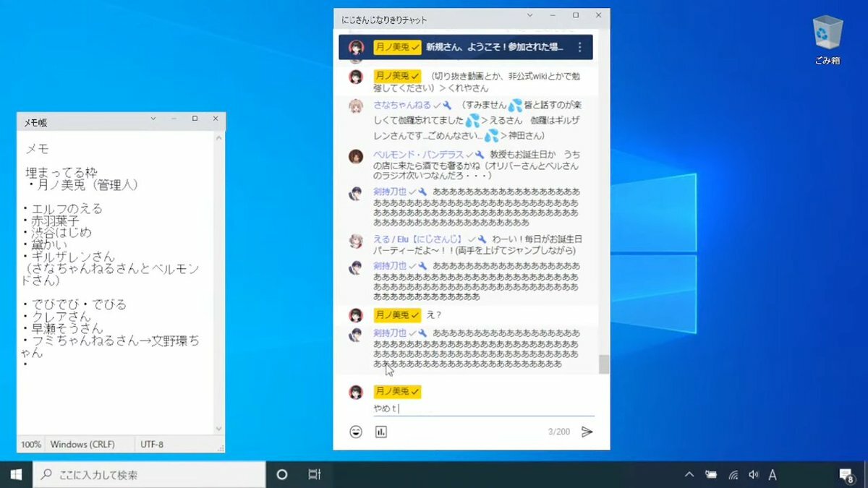Open Task View on the taskbar
Screen dimensions: 868x488
pyautogui.click(x=314, y=474)
